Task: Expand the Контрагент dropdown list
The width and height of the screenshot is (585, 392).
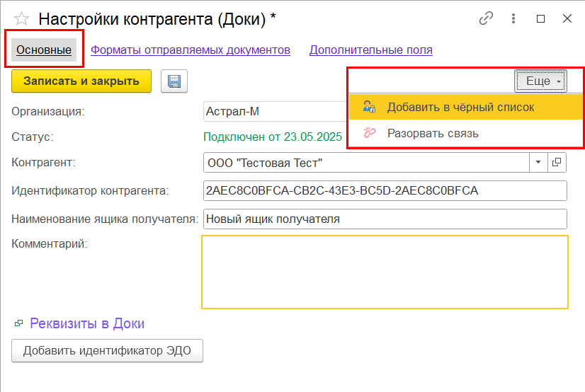Action: [538, 162]
